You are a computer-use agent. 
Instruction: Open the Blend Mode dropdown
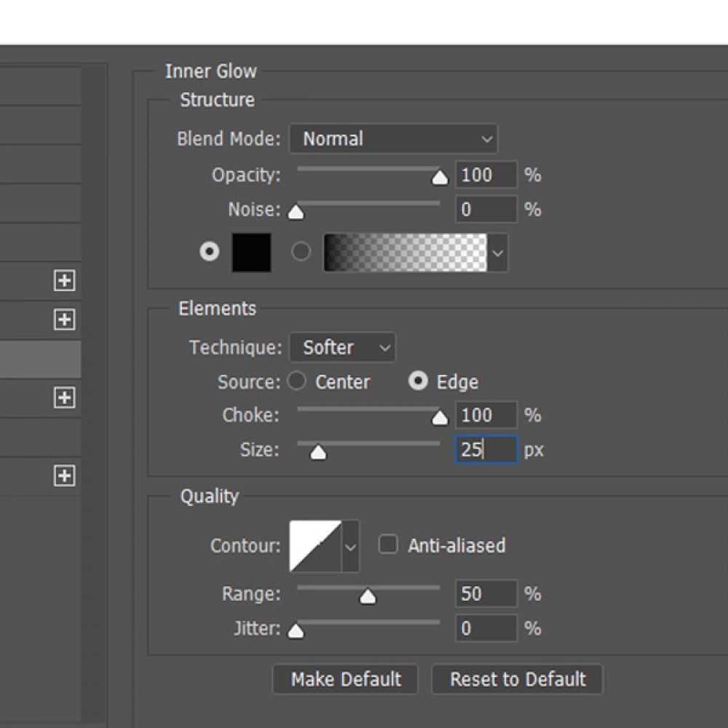click(393, 138)
